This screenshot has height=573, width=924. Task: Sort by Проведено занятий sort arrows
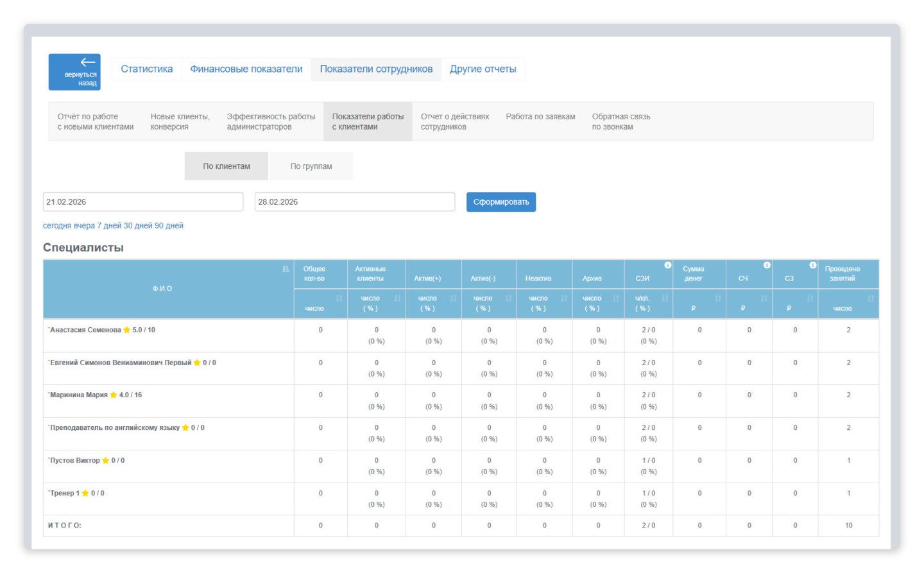(x=870, y=298)
